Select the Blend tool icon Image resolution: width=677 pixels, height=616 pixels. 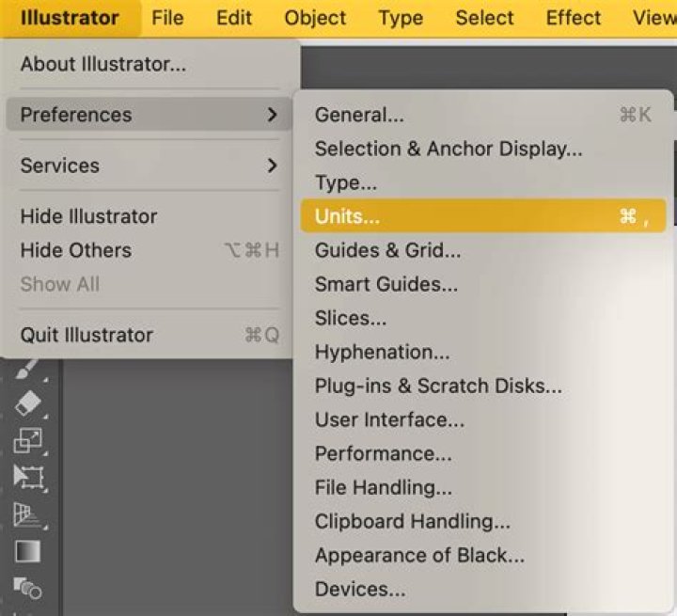(x=27, y=588)
